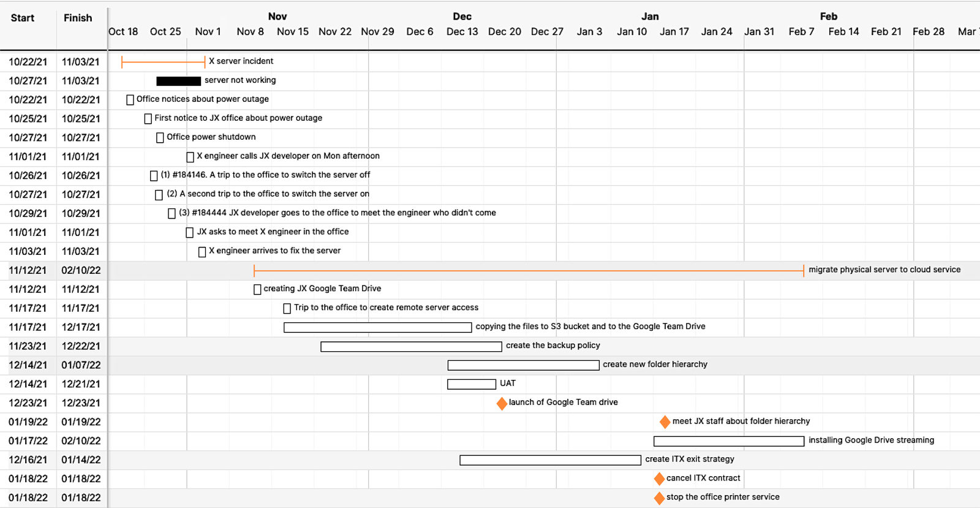This screenshot has height=508, width=980.
Task: Click the Trip to office remote access box
Action: [287, 308]
